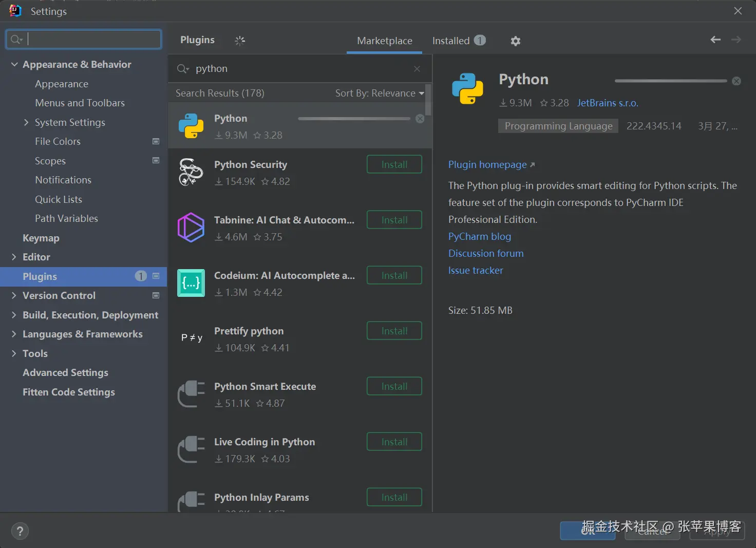Screen dimensions: 756x548
Task: Click the plugin results list scrollbar
Action: (x=428, y=100)
